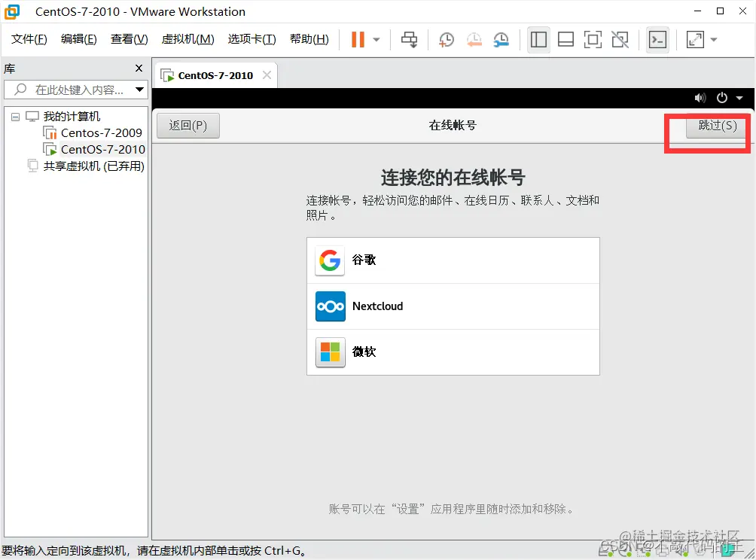Collapse the 我的计算机 tree node
The height and width of the screenshot is (560, 756).
pos(15,117)
